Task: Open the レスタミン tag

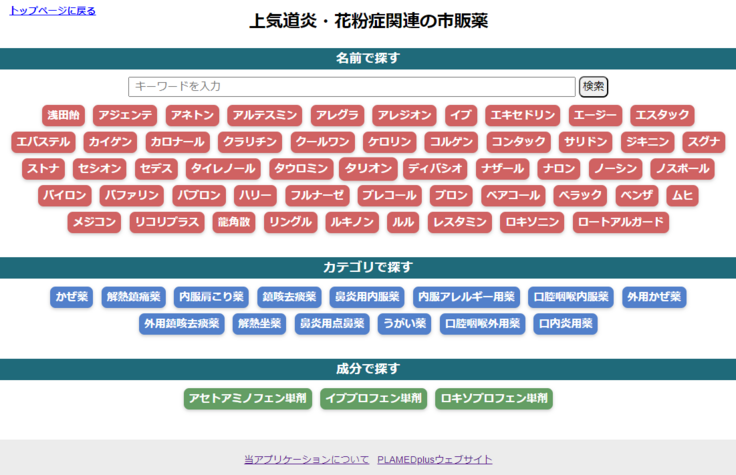Action: (460, 222)
